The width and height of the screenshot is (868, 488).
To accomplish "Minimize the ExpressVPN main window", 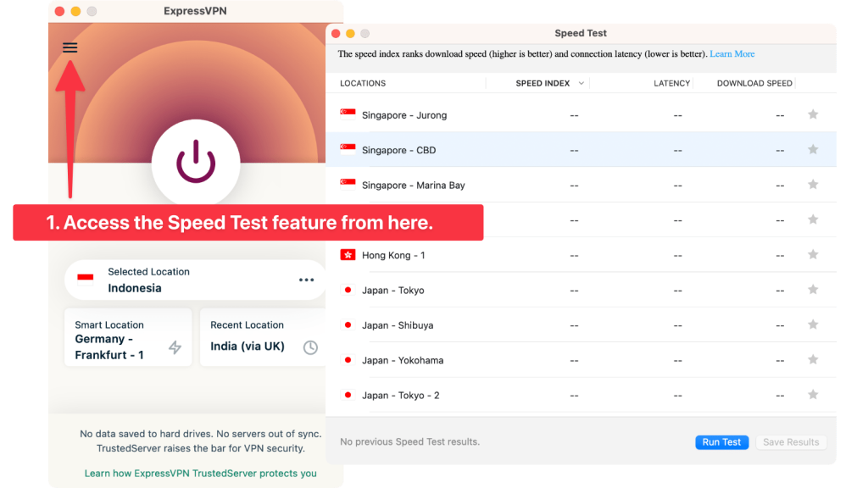I will [75, 11].
